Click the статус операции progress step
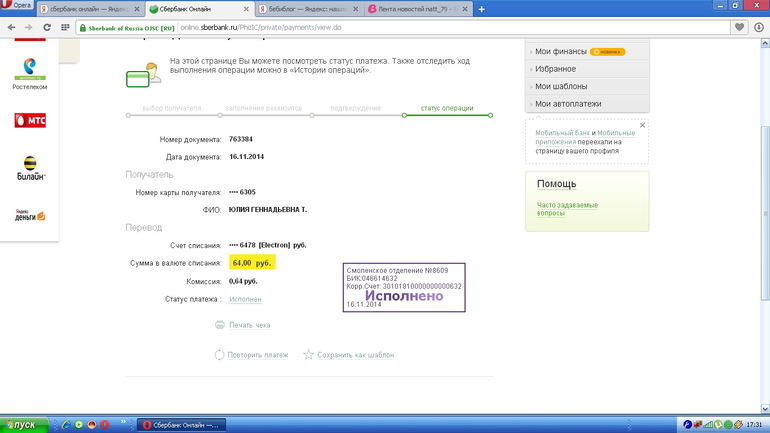 [447, 108]
